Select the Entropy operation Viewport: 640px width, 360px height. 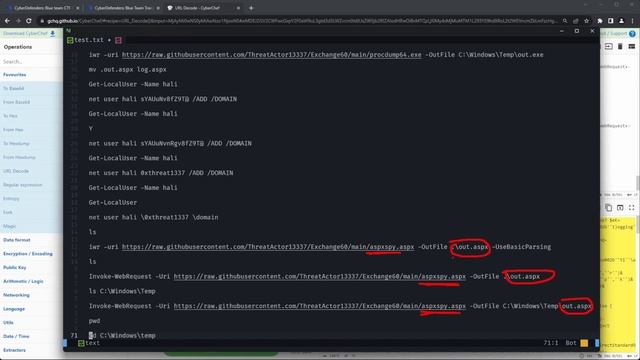click(31, 199)
